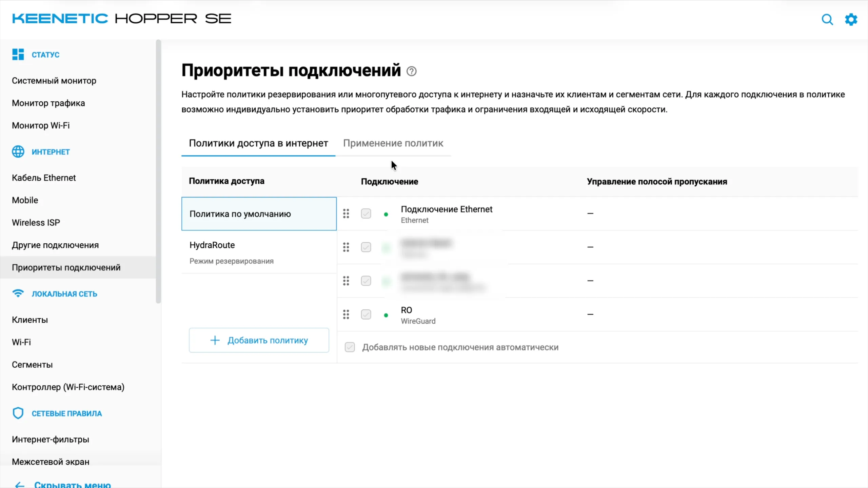Select the HydraRoute policy
This screenshot has width=868, height=488.
(x=259, y=252)
